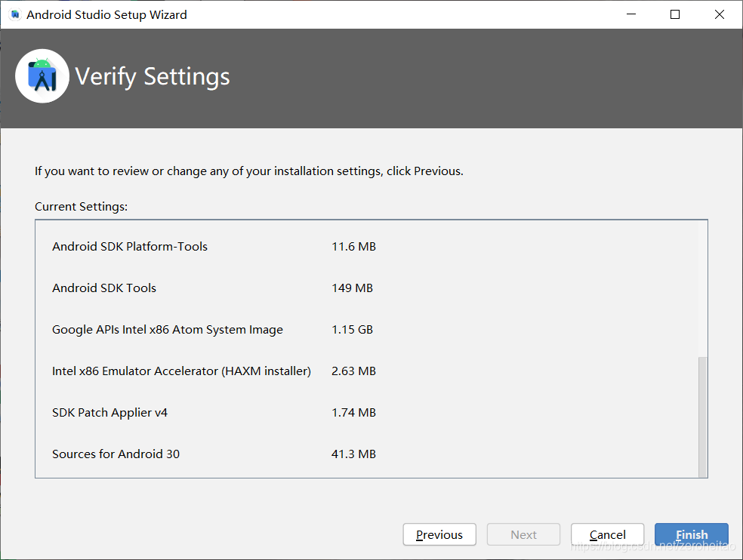Select the Google APIs Intel x86 Atom System Image entry
Screen dimensions: 743x560
click(x=167, y=329)
